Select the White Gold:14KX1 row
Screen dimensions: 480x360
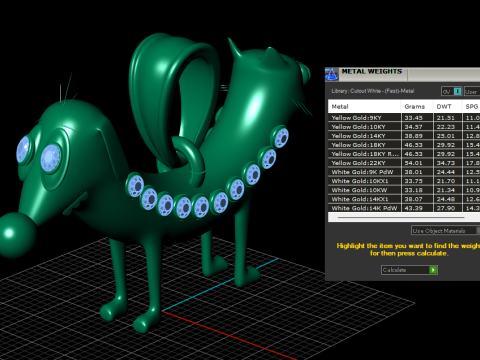pyautogui.click(x=404, y=199)
